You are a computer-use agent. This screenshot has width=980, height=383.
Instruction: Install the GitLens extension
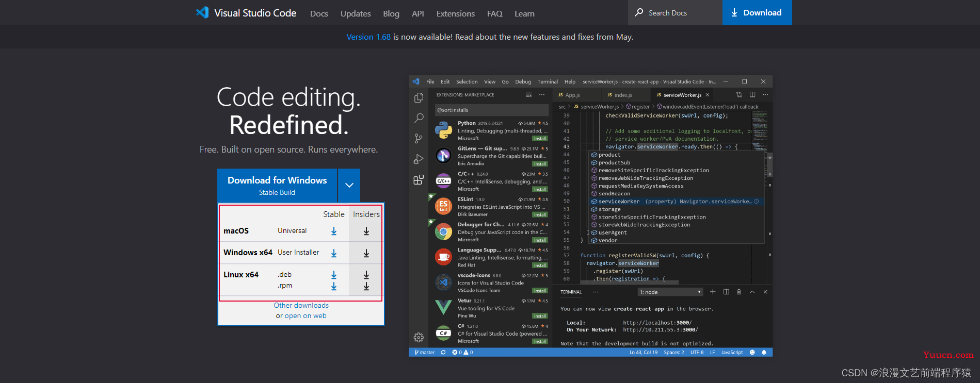pos(540,164)
